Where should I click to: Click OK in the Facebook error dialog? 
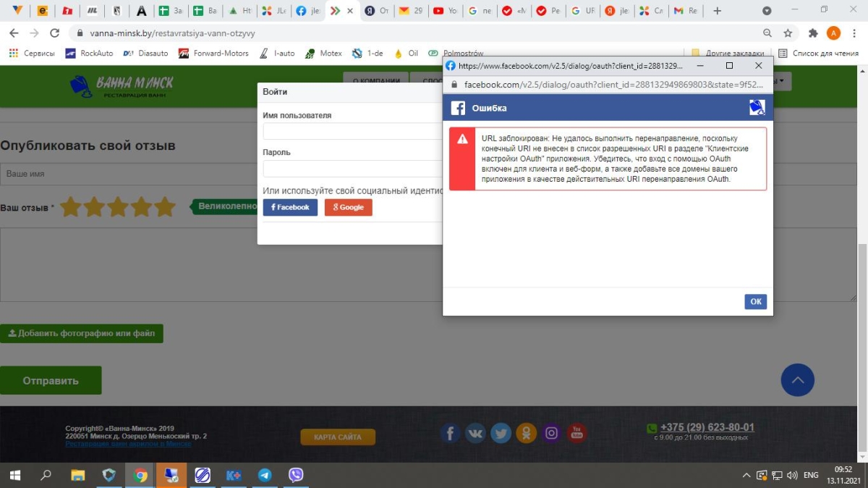755,302
